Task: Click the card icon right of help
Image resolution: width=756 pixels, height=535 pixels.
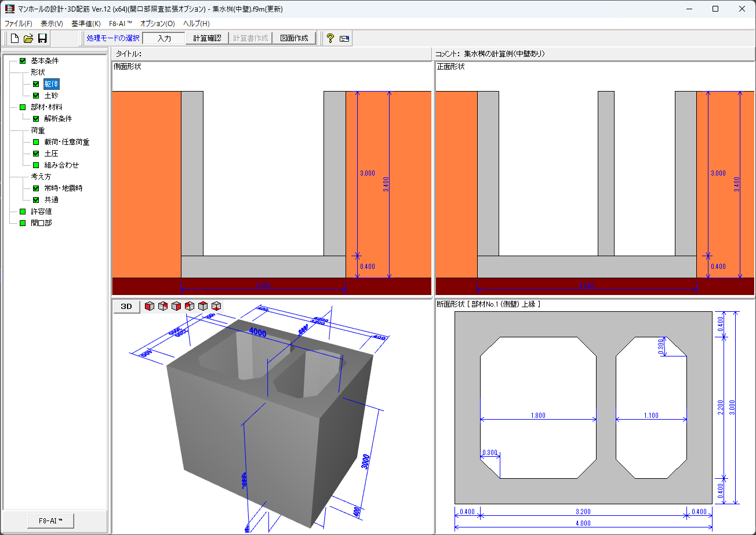Action: click(x=344, y=39)
